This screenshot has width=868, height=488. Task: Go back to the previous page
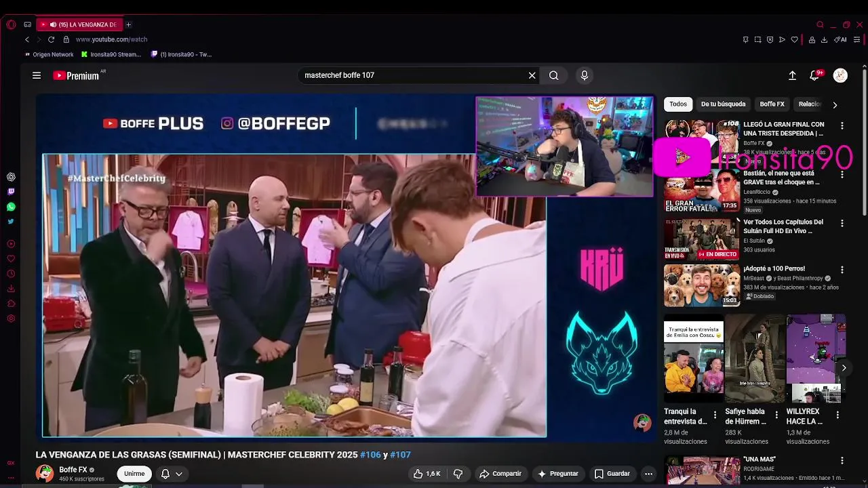[27, 39]
